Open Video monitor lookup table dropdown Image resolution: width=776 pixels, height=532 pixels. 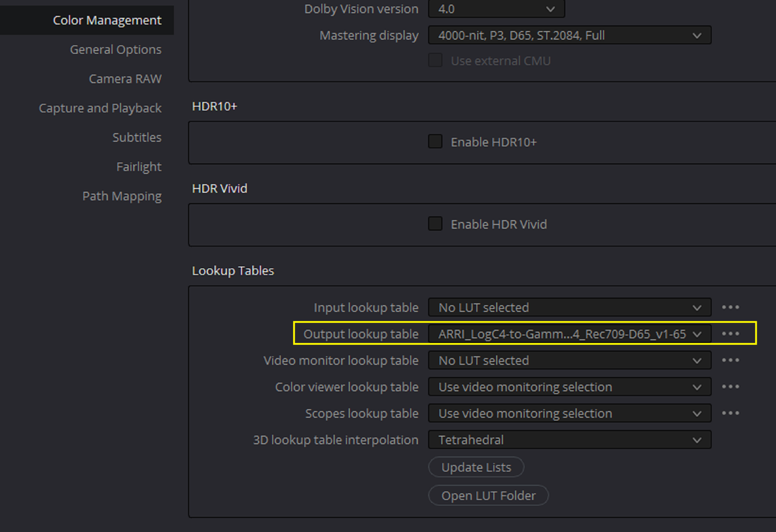pos(570,360)
